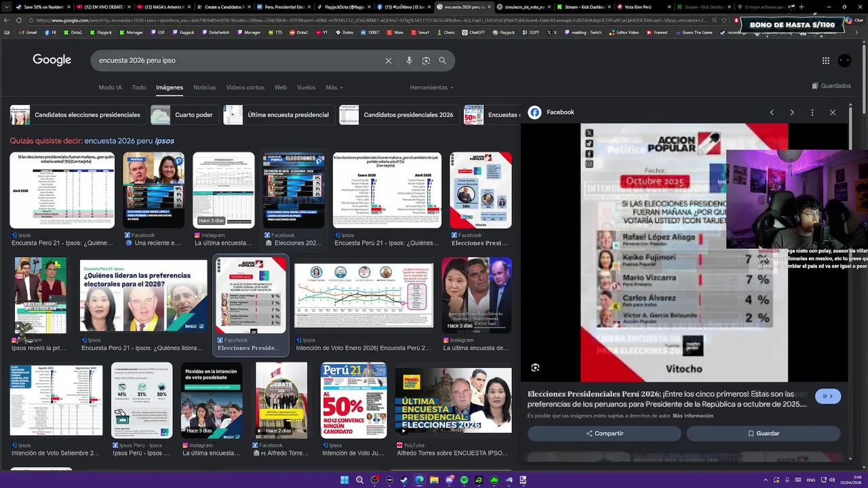Click the Google logo
This screenshot has width=868, height=488.
pyautogui.click(x=52, y=60)
